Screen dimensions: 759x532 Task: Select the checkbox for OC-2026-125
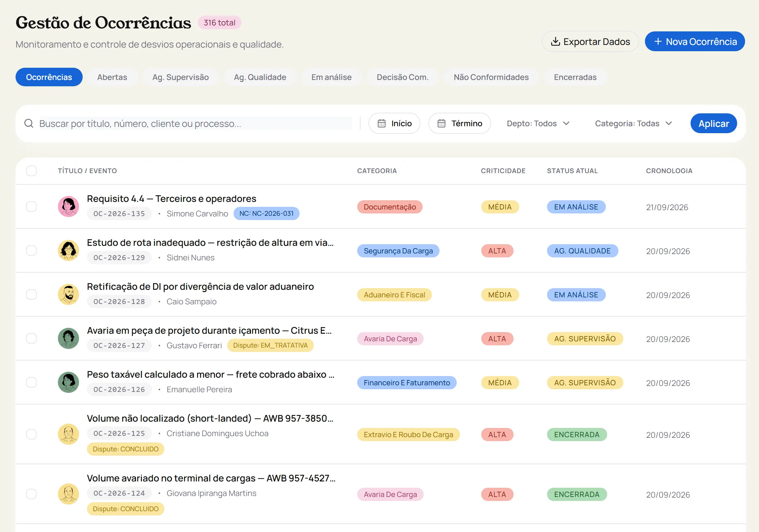pos(31,434)
